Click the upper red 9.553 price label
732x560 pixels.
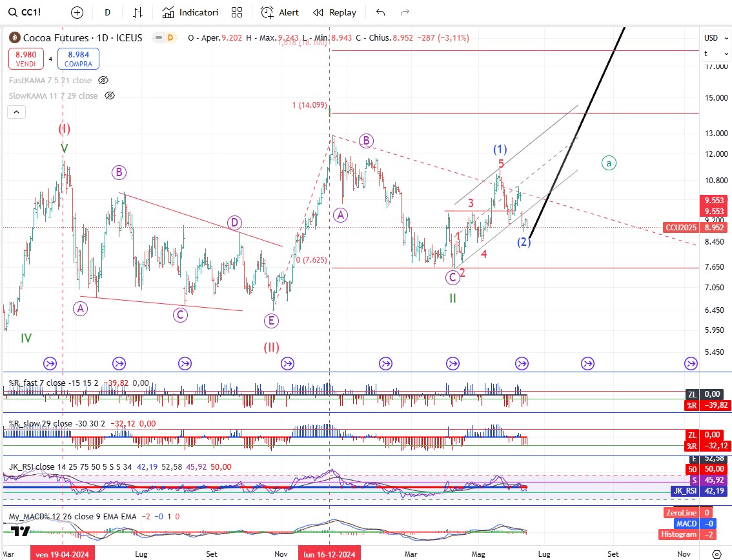[715, 200]
